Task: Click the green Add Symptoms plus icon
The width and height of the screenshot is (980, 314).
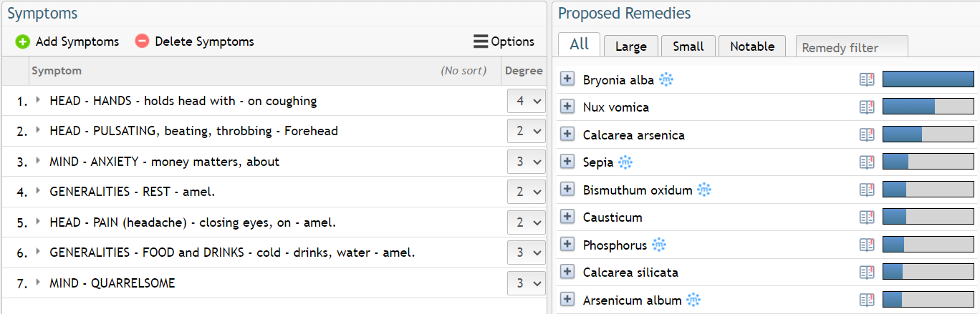Action: click(23, 41)
